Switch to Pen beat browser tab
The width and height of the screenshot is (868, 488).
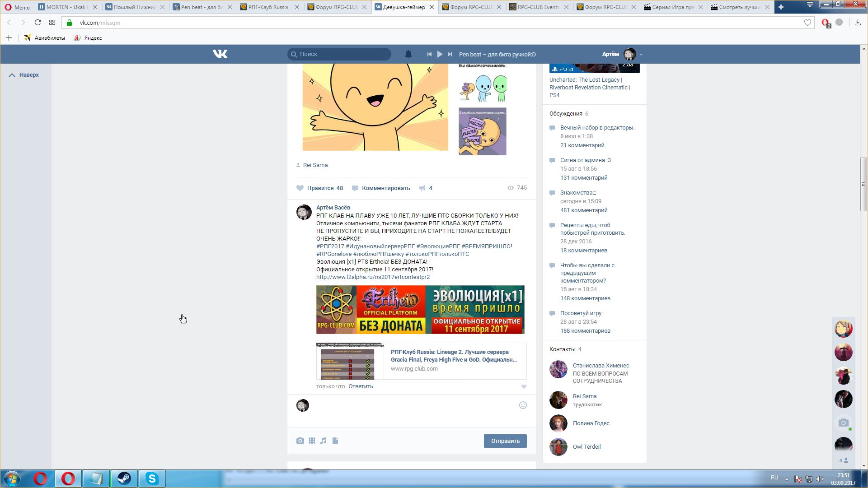coord(202,7)
